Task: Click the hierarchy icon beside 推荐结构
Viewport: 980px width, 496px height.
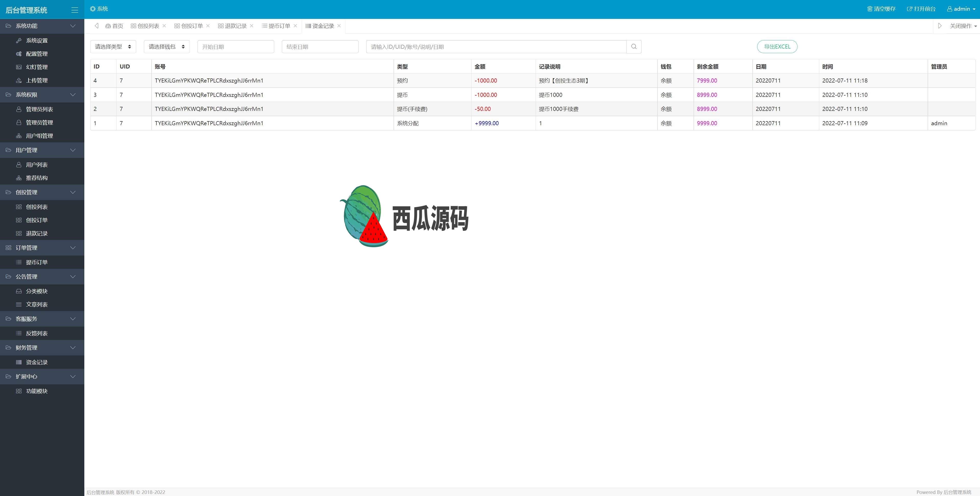Action: pyautogui.click(x=19, y=178)
